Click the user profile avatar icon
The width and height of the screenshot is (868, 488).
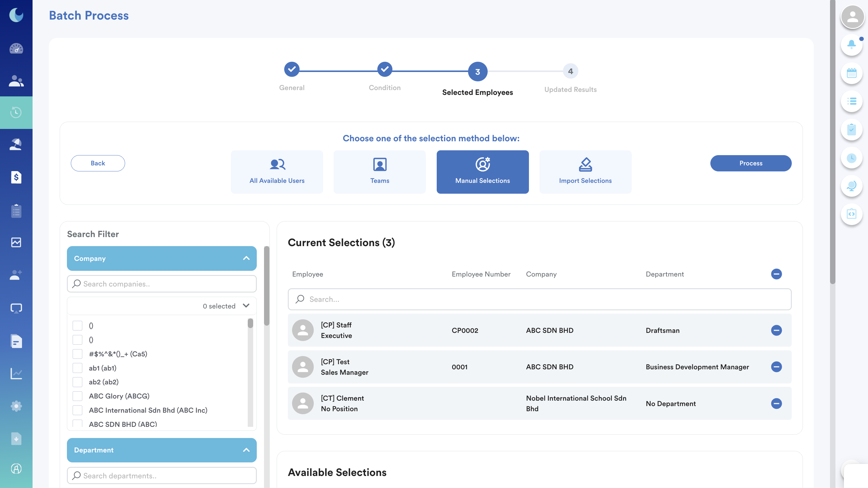[x=852, y=16]
